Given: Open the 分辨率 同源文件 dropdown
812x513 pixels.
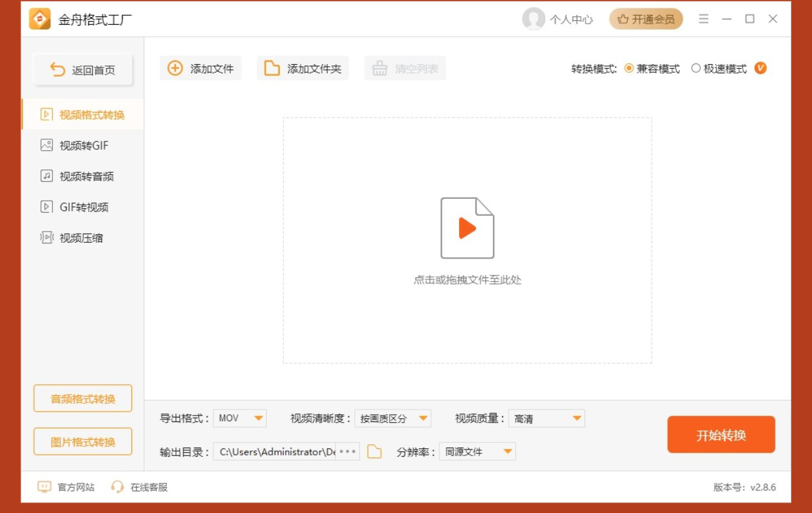Looking at the screenshot, I should click(477, 451).
